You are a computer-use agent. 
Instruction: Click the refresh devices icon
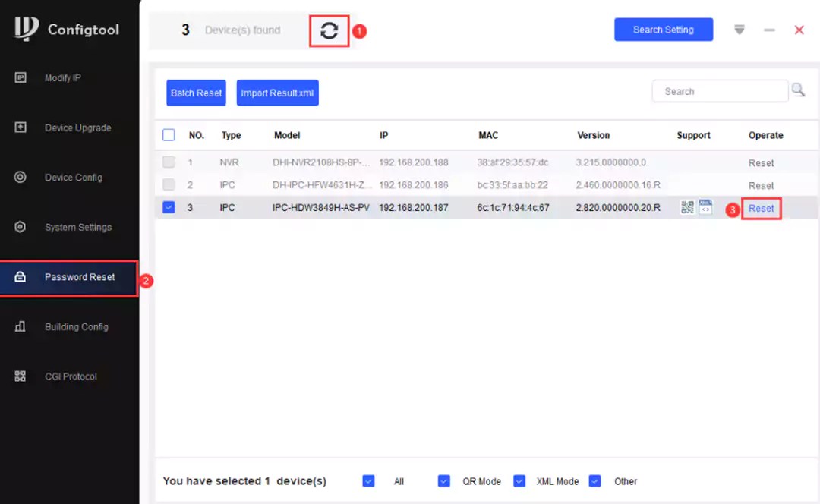pos(329,31)
